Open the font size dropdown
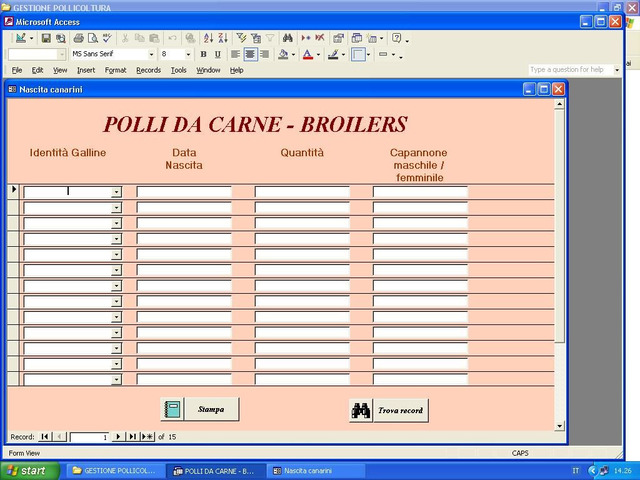The width and height of the screenshot is (640, 480). [x=188, y=54]
